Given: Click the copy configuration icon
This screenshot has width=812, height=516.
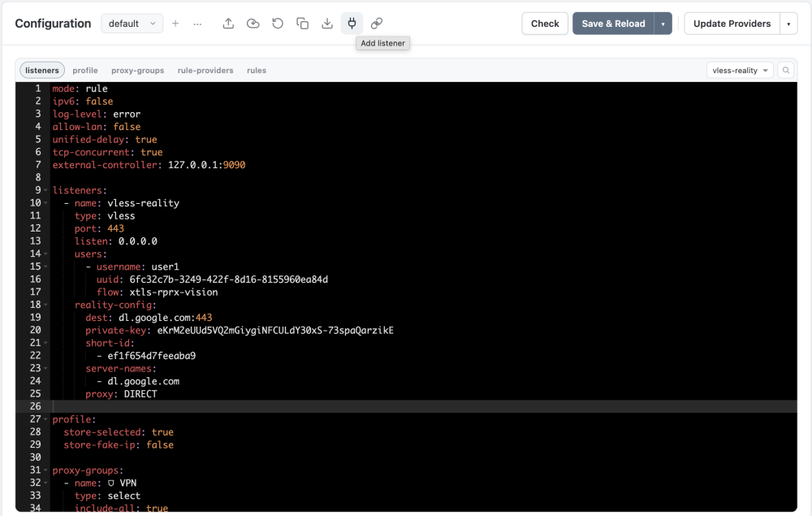Looking at the screenshot, I should pyautogui.click(x=302, y=24).
